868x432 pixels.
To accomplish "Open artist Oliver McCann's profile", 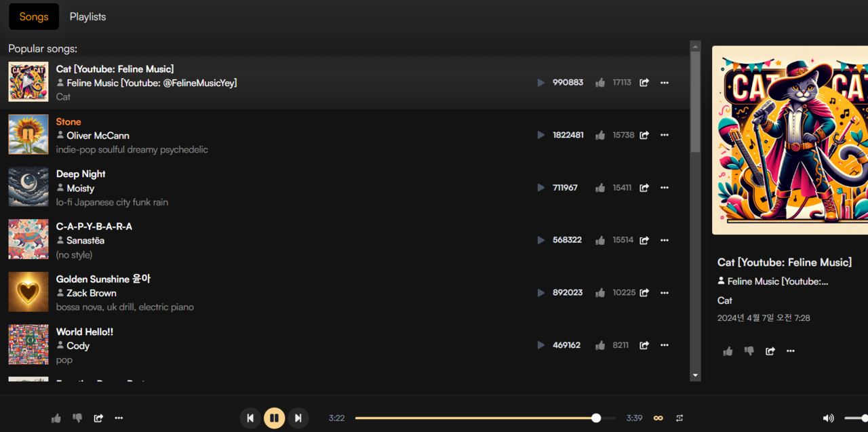I will [x=98, y=136].
